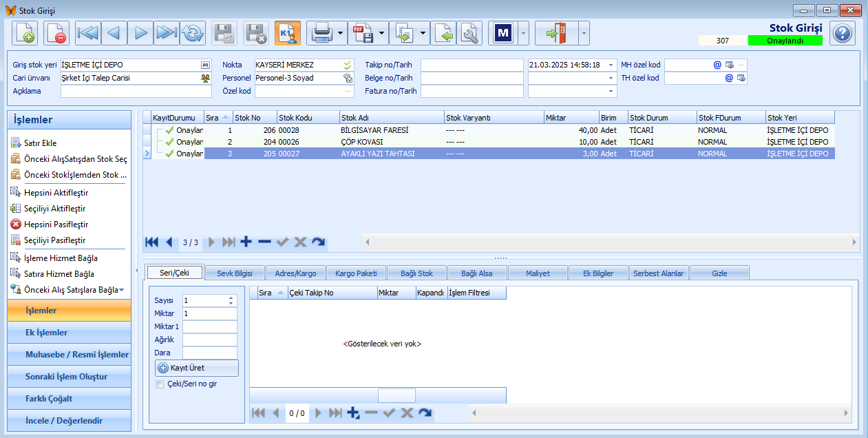Viewport: 868px width, 438px height.
Task: Click the help question mark icon
Action: 842,33
